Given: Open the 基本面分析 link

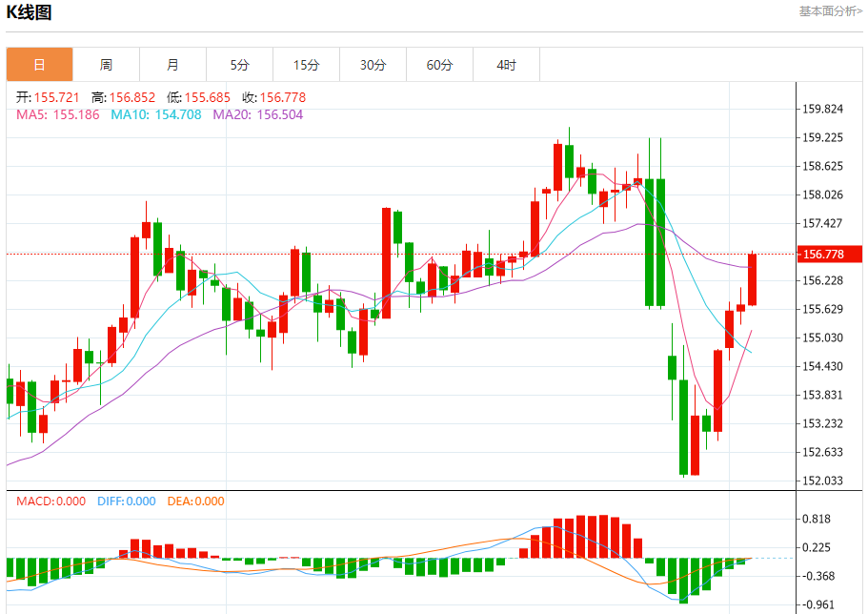Looking at the screenshot, I should [x=830, y=11].
